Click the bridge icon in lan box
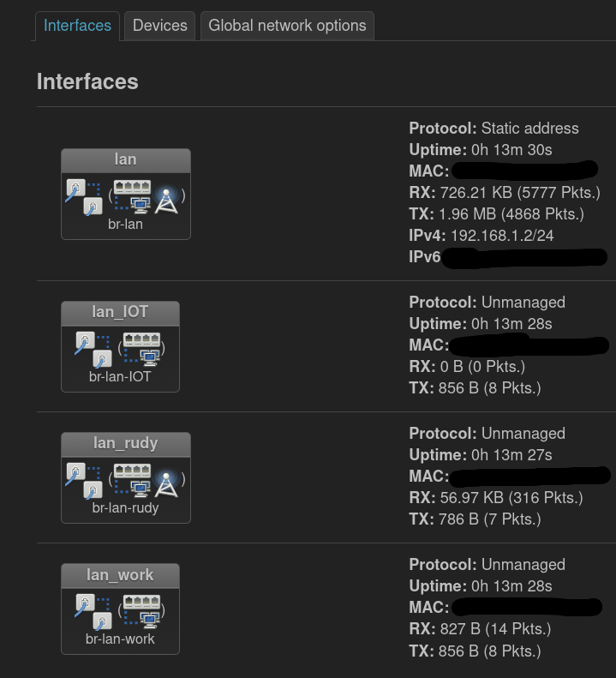616x678 pixels. 84,196
